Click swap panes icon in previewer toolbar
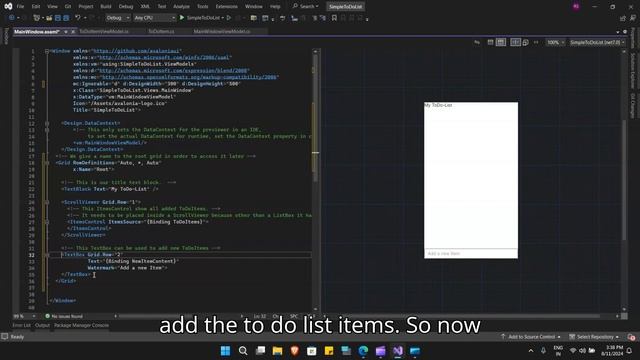Screen dimensions: 640x360 [x=477, y=42]
